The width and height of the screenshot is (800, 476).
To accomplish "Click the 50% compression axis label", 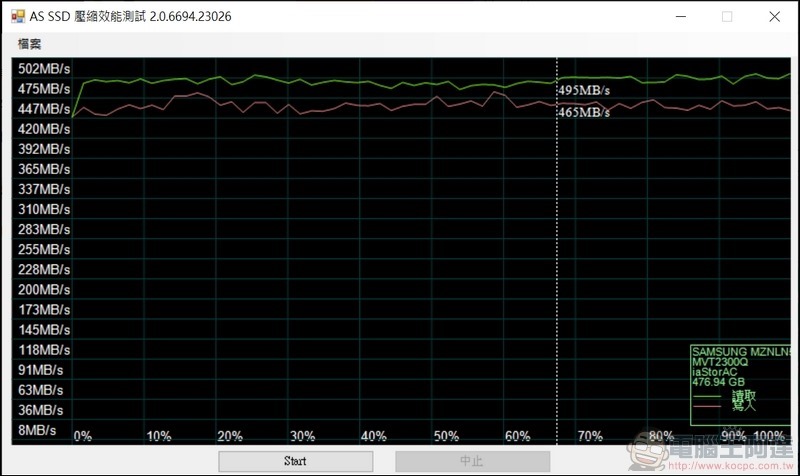I will point(446,436).
